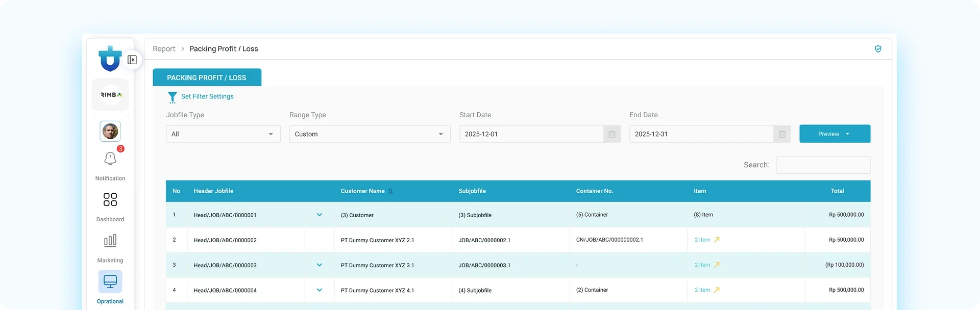Click the filter funnel icon

point(173,97)
